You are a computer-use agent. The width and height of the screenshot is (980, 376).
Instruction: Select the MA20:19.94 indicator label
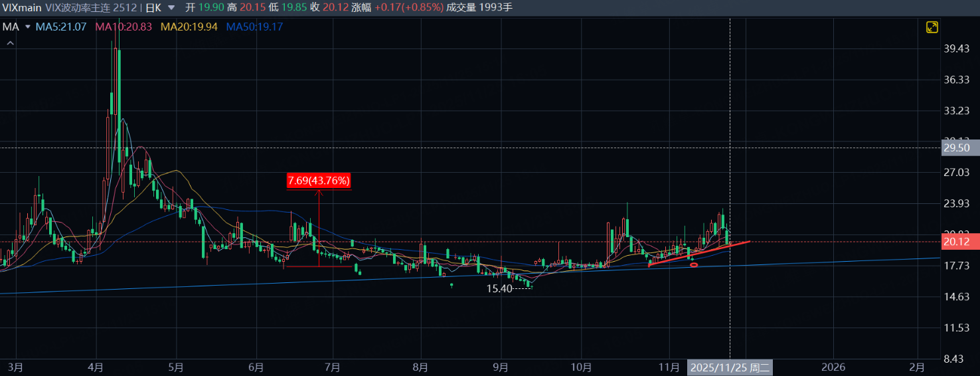[x=190, y=27]
